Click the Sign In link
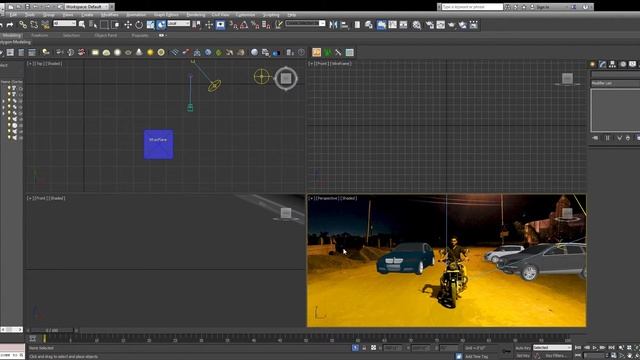The height and width of the screenshot is (360, 640). (x=543, y=7)
